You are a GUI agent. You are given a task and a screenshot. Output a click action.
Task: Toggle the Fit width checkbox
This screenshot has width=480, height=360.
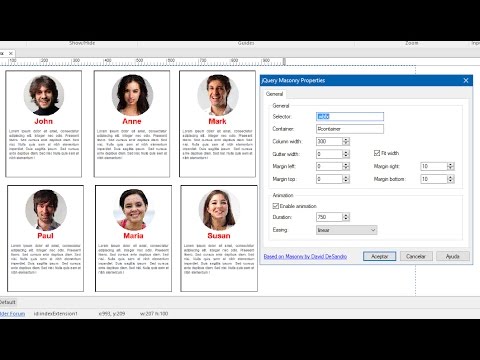(x=377, y=153)
